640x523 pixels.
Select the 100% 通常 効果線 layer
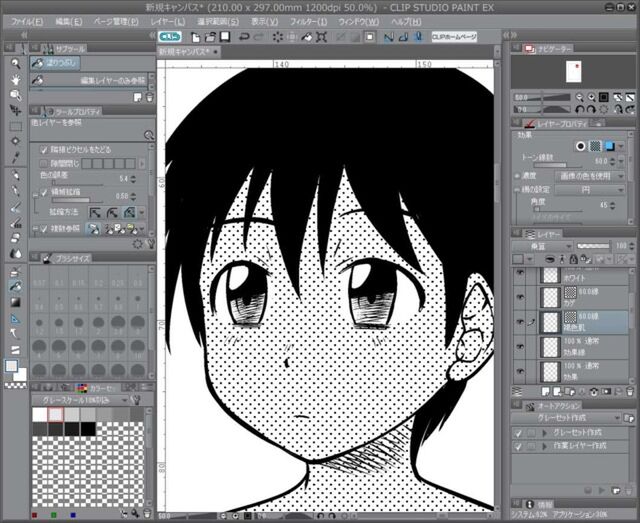[578, 346]
